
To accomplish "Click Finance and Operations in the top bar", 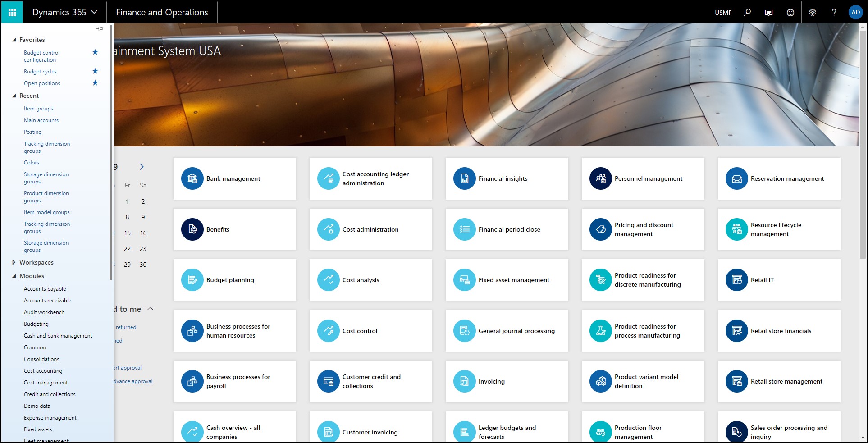I will (161, 12).
